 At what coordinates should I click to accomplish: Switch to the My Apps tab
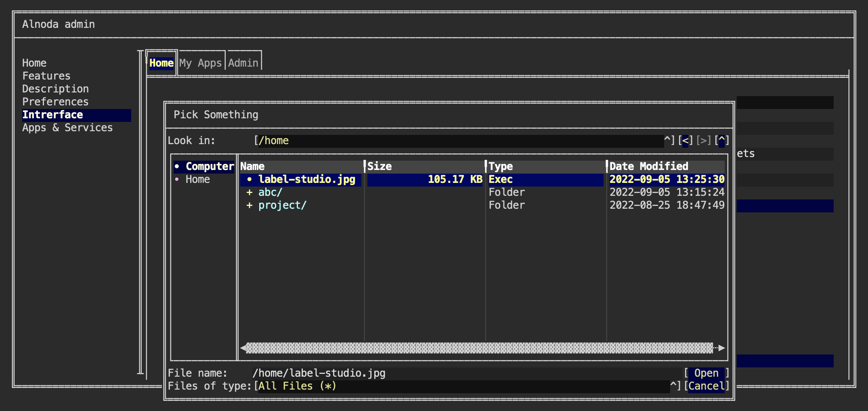pos(201,63)
